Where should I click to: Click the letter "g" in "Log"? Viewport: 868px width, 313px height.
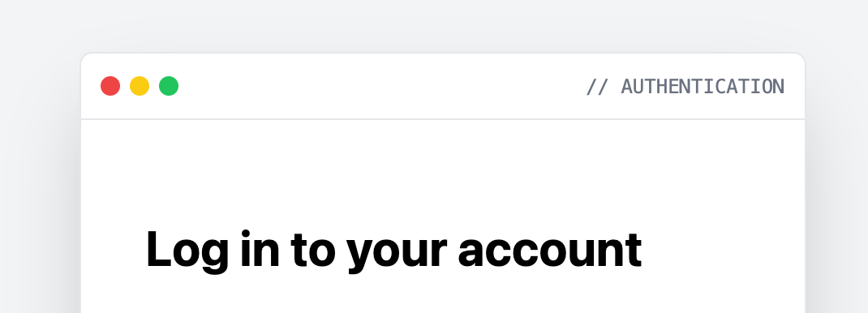(215, 256)
